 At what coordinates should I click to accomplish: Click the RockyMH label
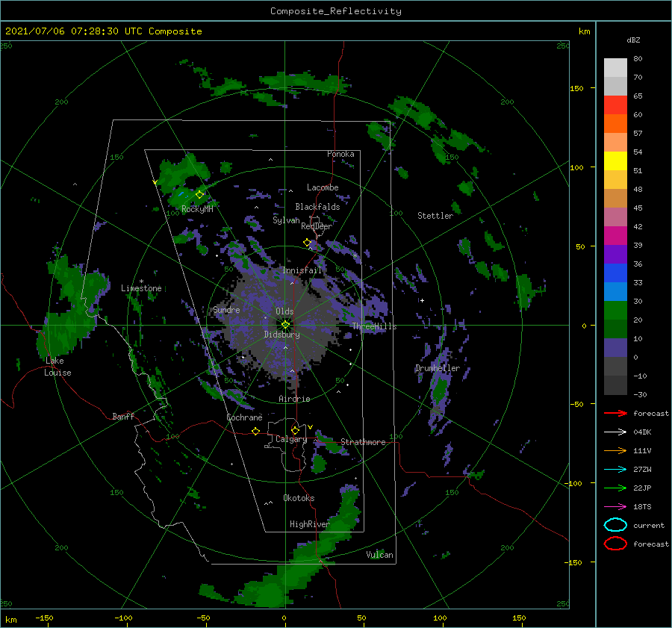197,209
